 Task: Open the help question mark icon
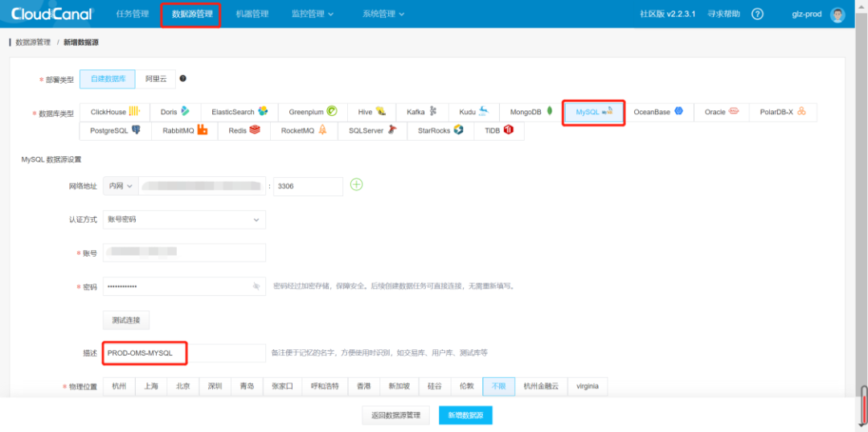click(x=758, y=14)
